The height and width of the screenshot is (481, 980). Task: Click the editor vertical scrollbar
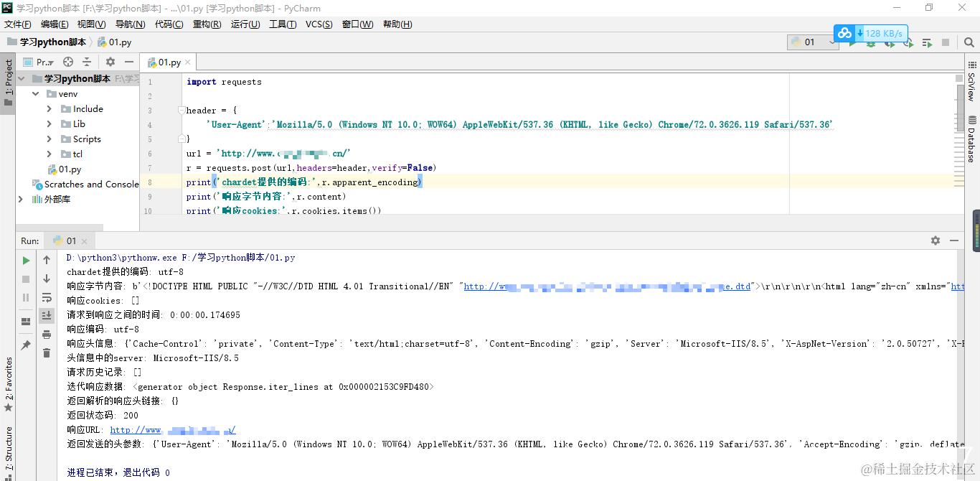pos(960,108)
